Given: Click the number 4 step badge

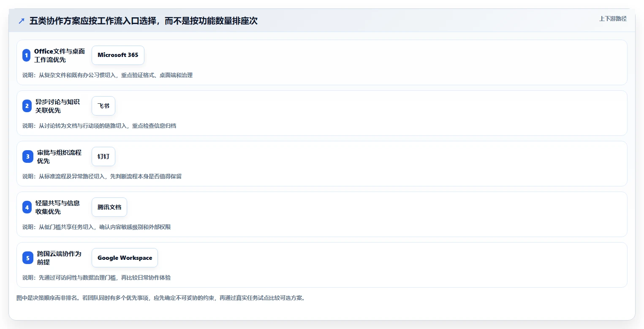Looking at the screenshot, I should (27, 207).
